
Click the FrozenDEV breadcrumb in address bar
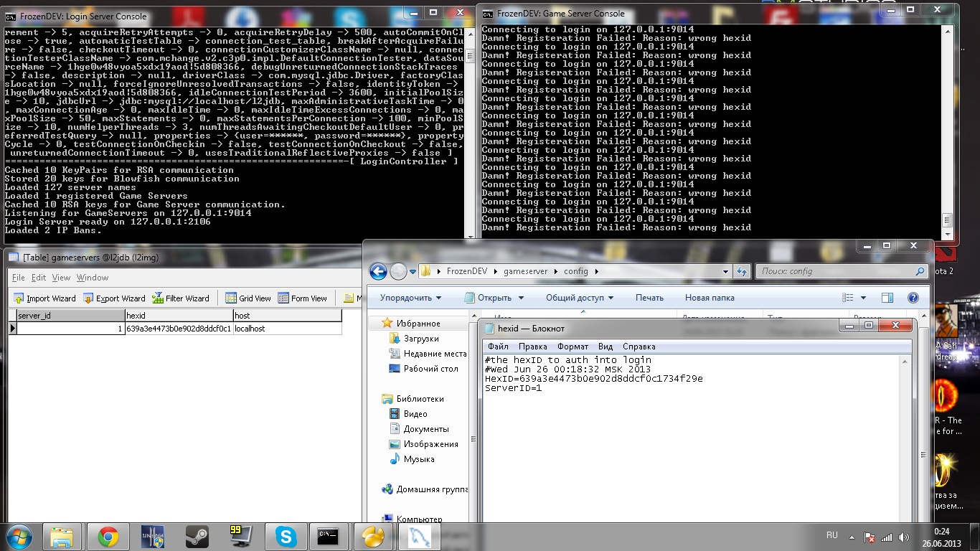coord(466,271)
